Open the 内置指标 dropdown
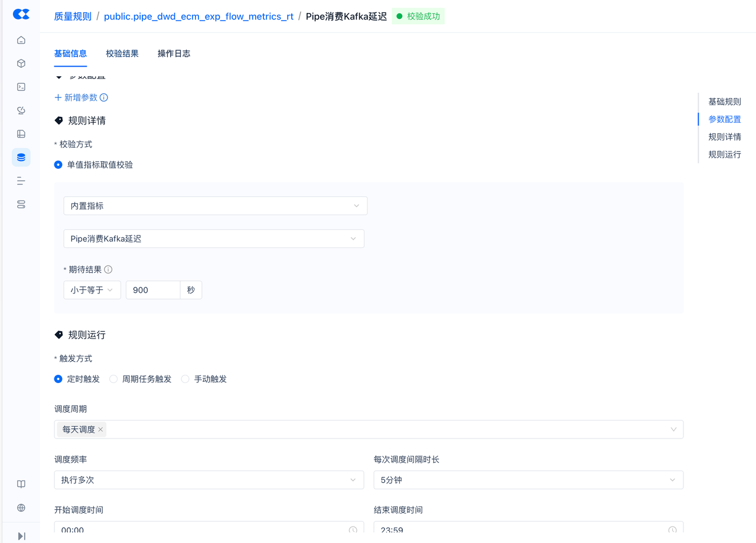The width and height of the screenshot is (756, 543). coord(215,206)
